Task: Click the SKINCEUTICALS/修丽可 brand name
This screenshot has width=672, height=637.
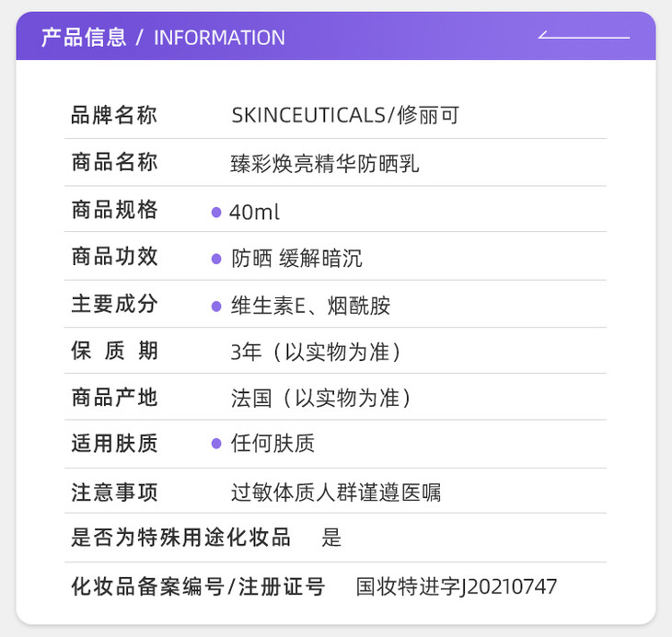Action: click(345, 115)
